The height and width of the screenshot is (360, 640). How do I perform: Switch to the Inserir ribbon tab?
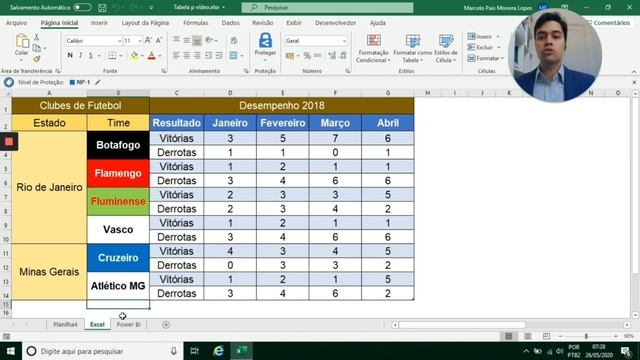pos(99,23)
